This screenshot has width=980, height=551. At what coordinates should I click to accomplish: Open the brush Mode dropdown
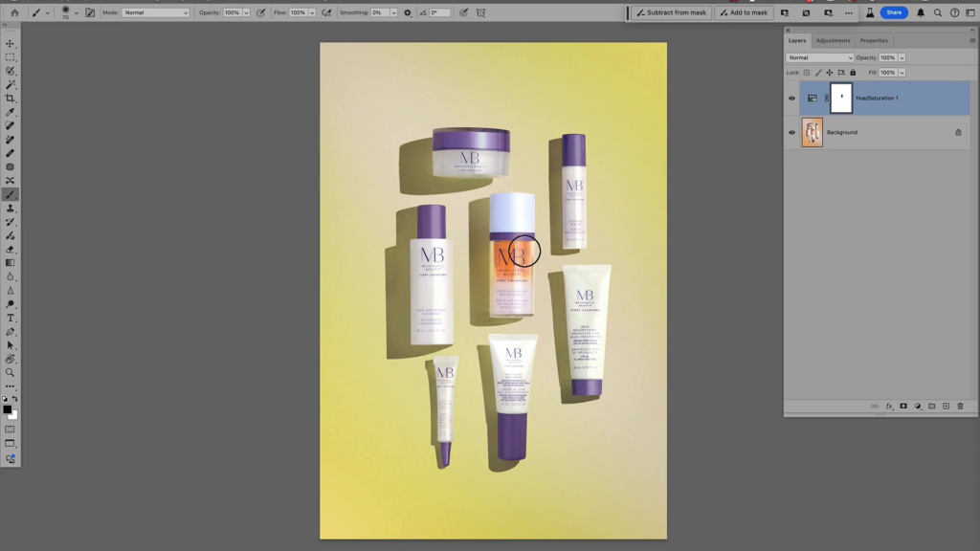pyautogui.click(x=156, y=12)
